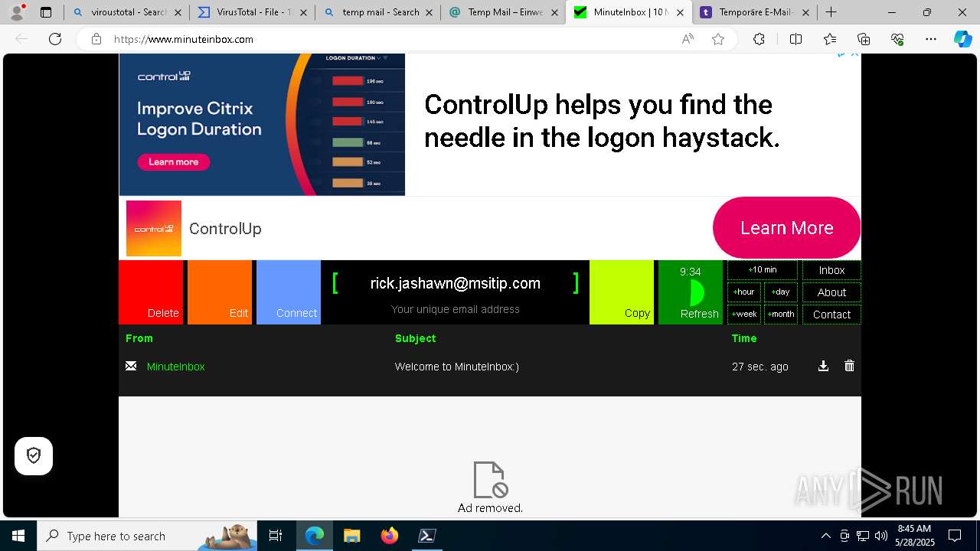Image resolution: width=980 pixels, height=551 pixels.
Task: Extend inbox by +week
Action: [744, 314]
